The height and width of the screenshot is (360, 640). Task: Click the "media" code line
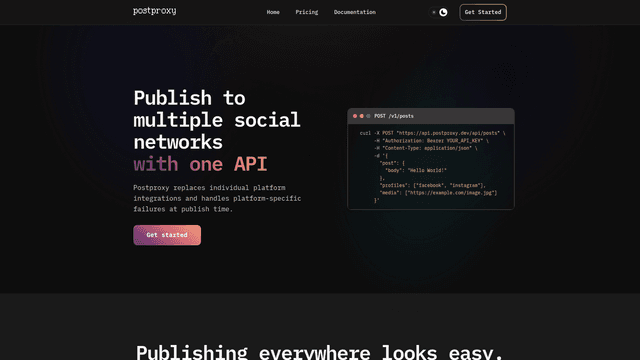tap(438, 193)
